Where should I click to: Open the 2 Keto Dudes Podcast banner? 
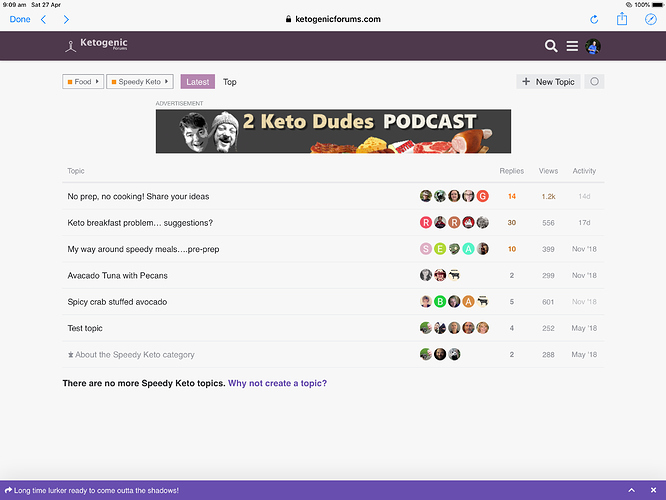coord(333,131)
